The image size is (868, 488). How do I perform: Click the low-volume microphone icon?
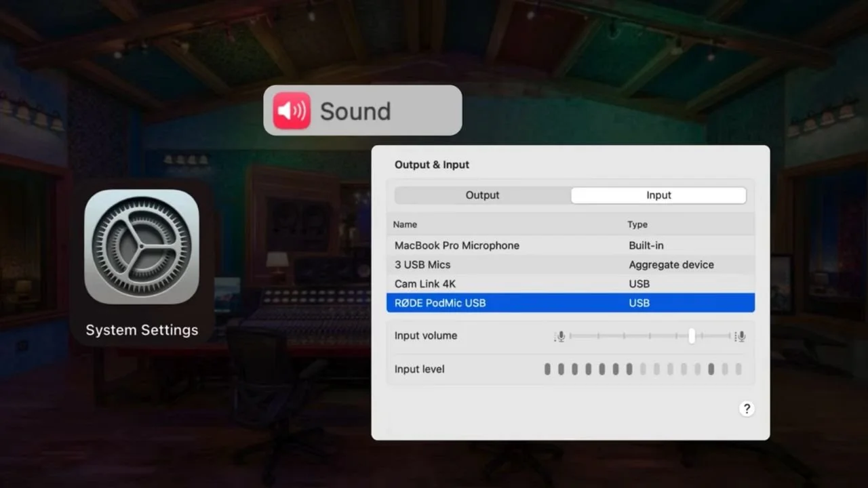click(560, 336)
